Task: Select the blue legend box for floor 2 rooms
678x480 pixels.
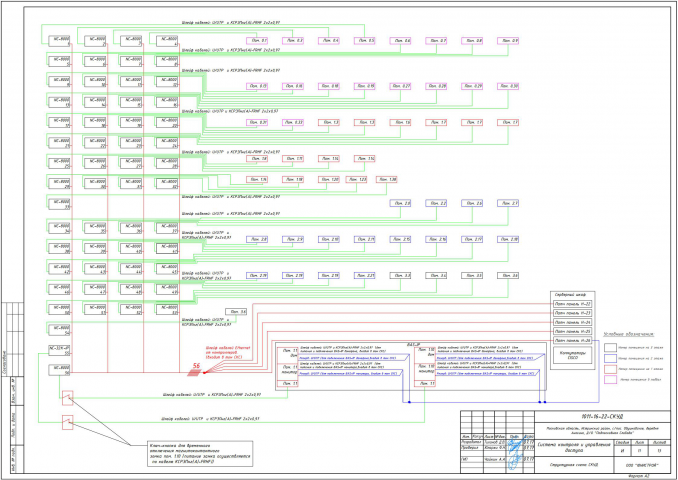Action: coord(610,358)
